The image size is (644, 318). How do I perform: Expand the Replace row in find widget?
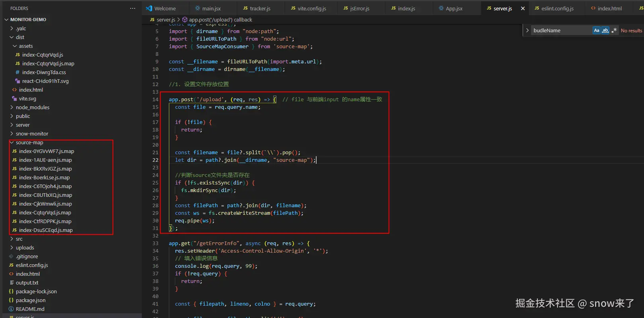coord(527,30)
